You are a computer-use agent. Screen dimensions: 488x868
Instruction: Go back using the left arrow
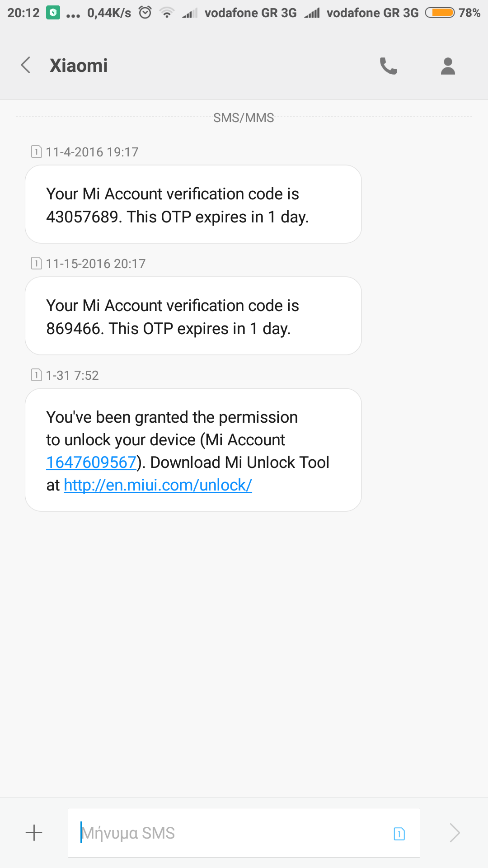(x=26, y=66)
